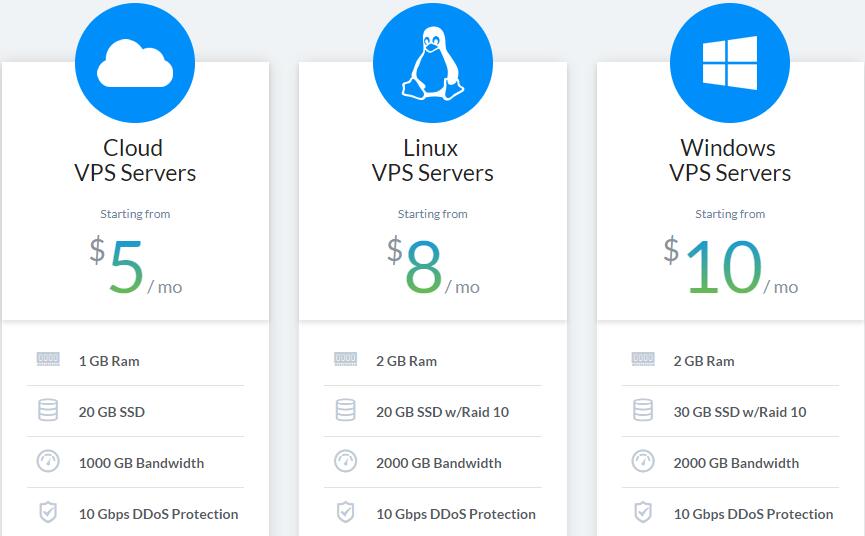Image resolution: width=865 pixels, height=536 pixels.
Task: Click 2 GB Ram in Linux card
Action: pos(407,361)
